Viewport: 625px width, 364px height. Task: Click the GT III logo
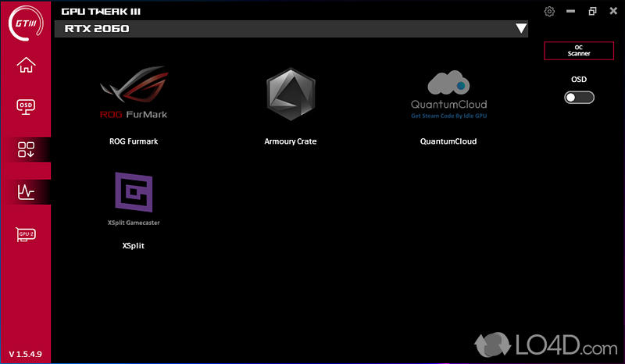click(26, 23)
